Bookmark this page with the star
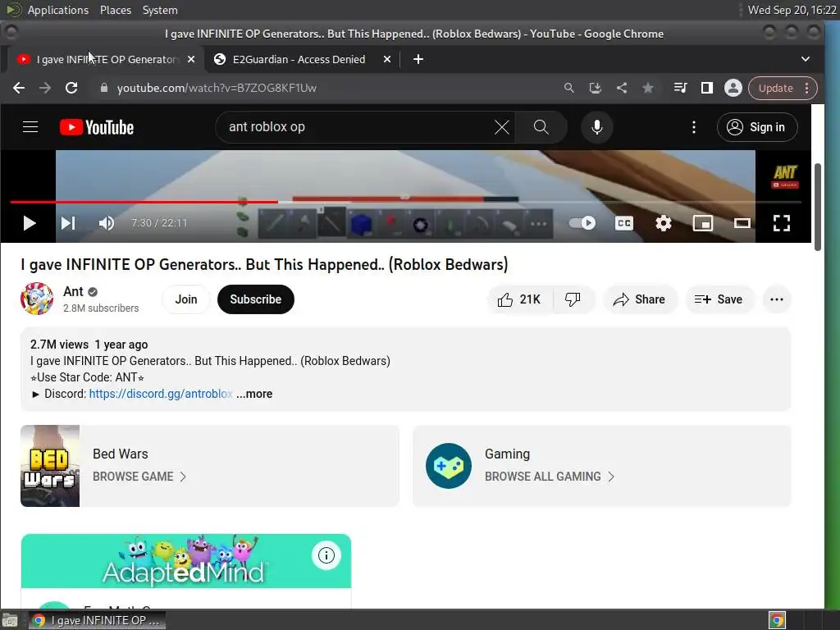 click(x=648, y=88)
